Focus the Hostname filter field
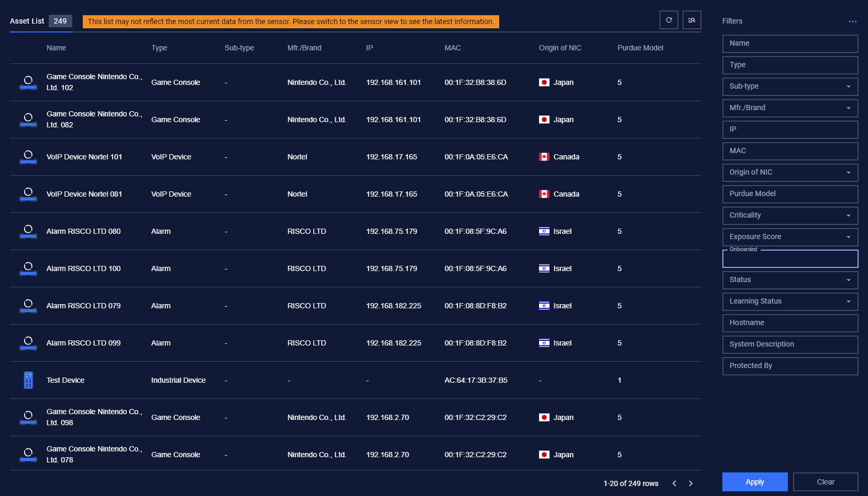 [790, 323]
